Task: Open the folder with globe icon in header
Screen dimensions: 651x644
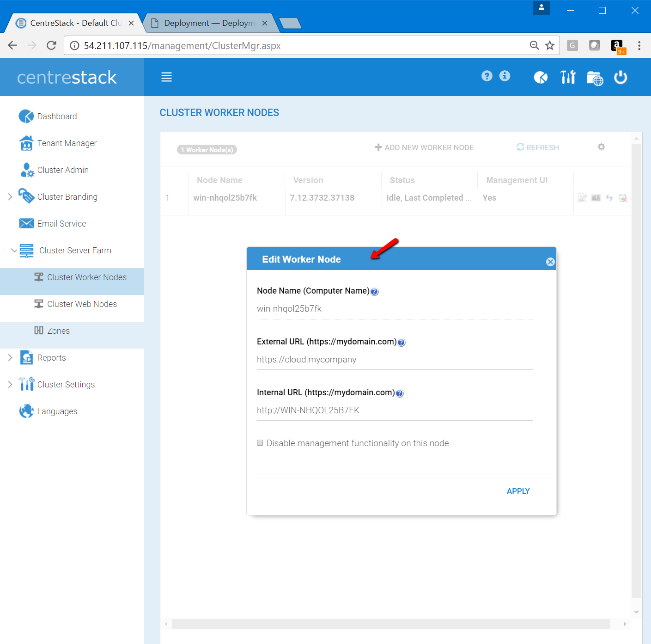Action: 595,78
